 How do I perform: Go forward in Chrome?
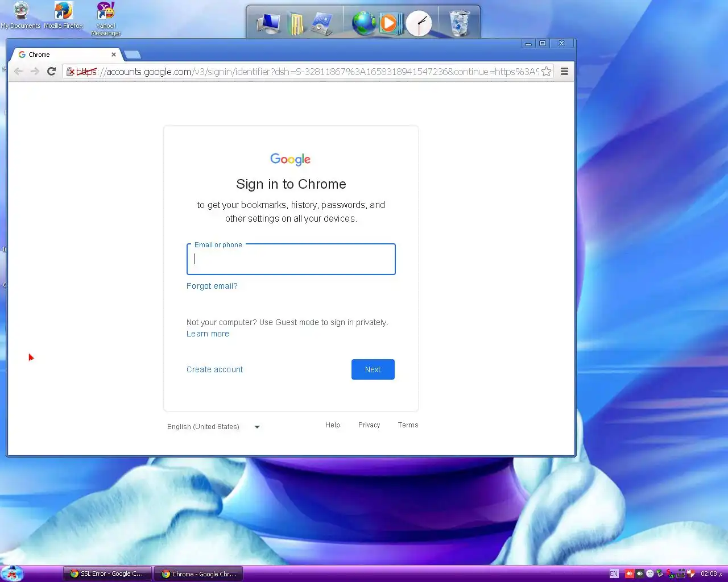(x=35, y=71)
